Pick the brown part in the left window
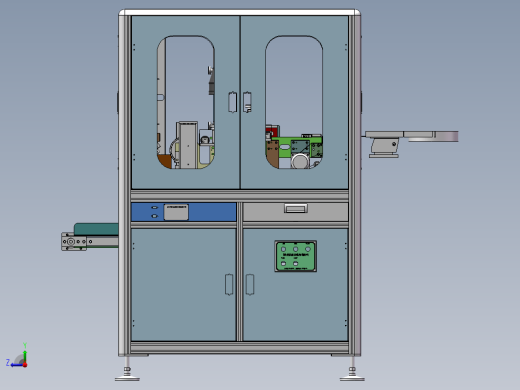Viewport: 520px width, 390px height. 165,161
